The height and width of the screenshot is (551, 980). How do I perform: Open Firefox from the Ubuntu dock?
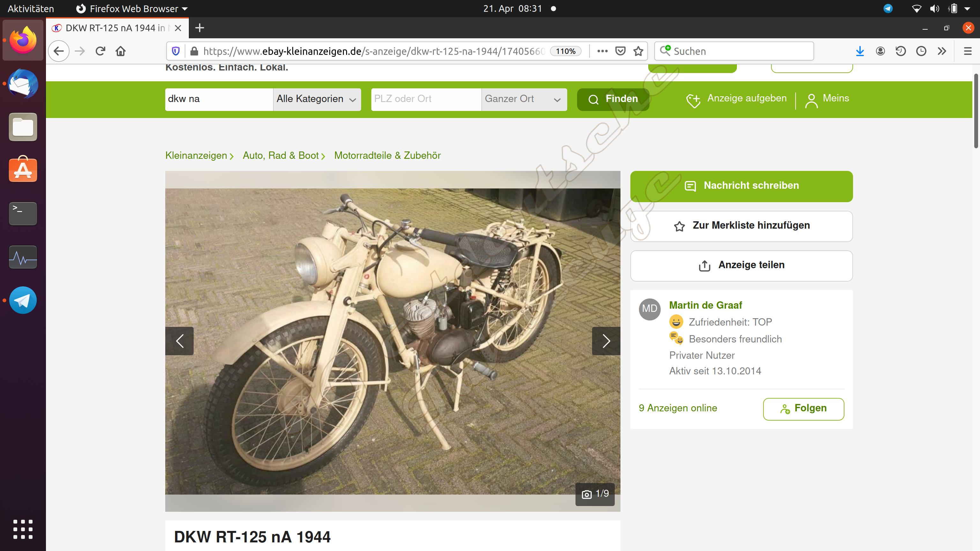[x=23, y=40]
